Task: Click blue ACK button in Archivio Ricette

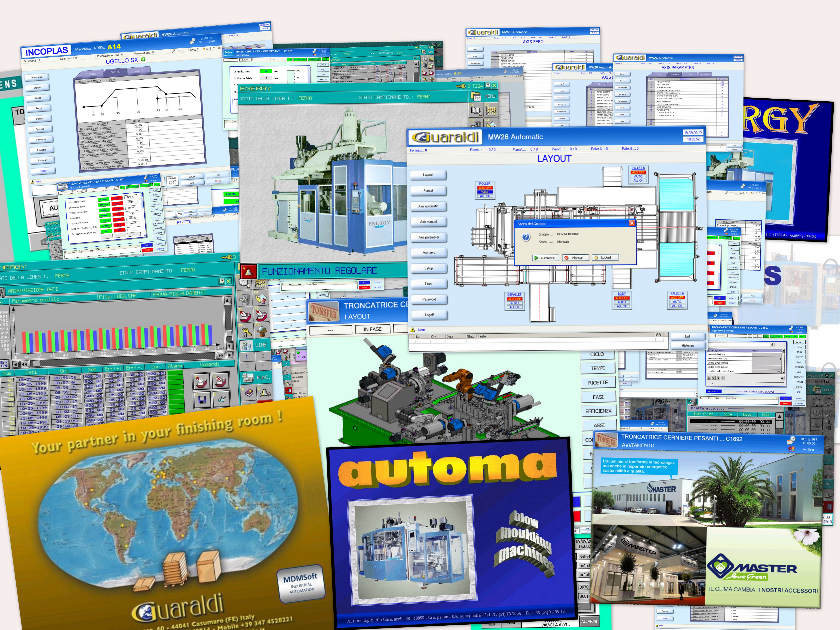Action: [785, 398]
